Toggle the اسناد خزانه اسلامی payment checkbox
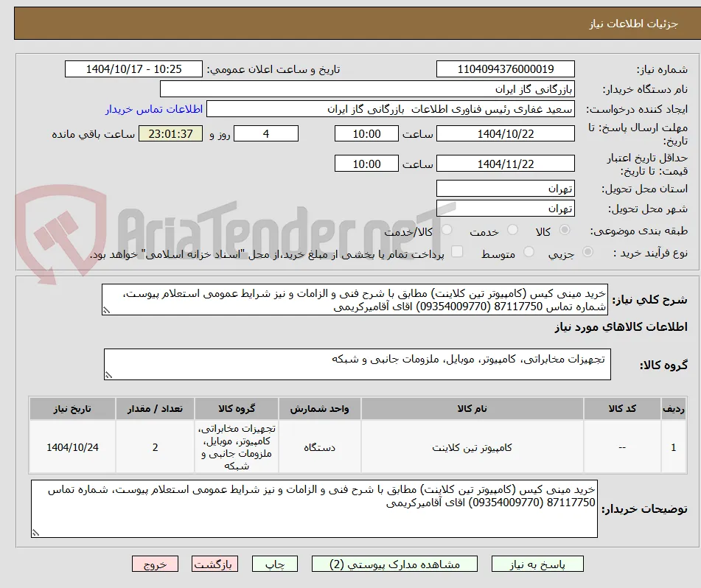Image resolution: width=701 pixels, height=588 pixels. coord(456,252)
